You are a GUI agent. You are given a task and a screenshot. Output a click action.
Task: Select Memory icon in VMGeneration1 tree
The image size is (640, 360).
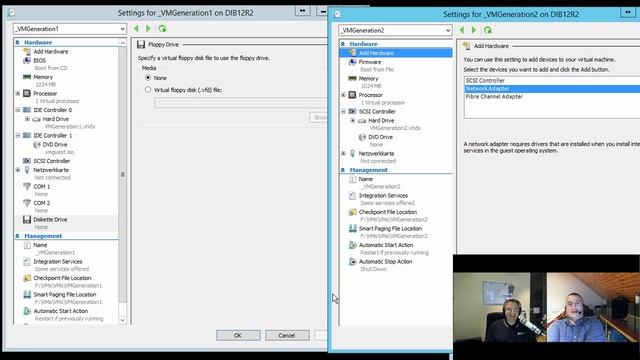coord(27,77)
